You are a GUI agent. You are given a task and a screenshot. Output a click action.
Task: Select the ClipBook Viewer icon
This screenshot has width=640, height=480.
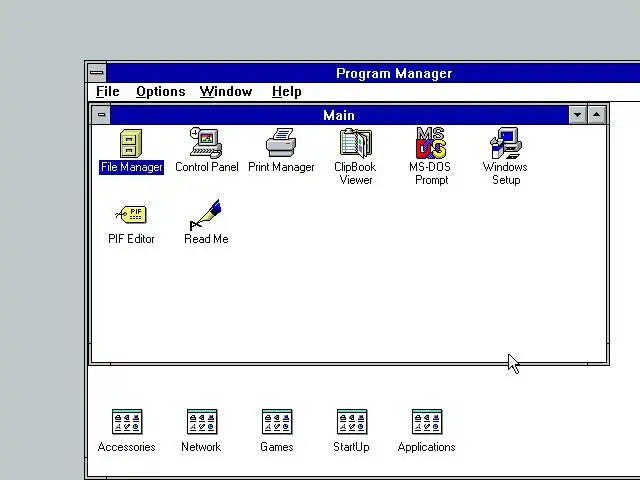pyautogui.click(x=356, y=143)
